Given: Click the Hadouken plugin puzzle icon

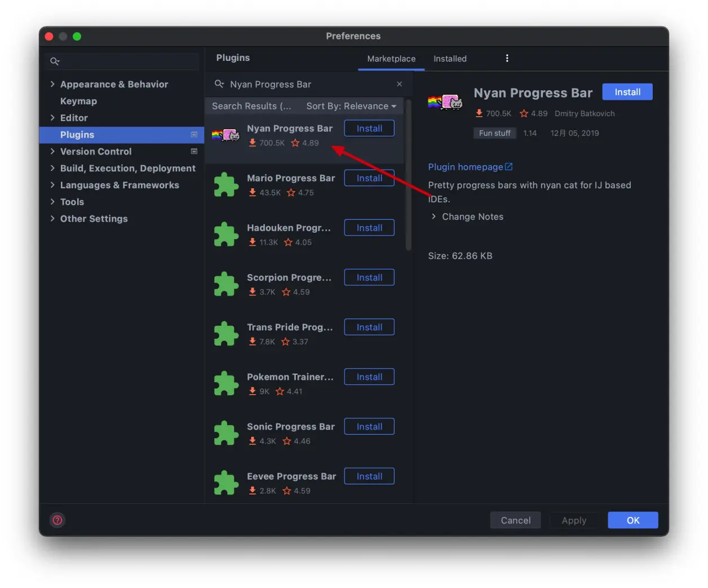Looking at the screenshot, I should (x=226, y=234).
